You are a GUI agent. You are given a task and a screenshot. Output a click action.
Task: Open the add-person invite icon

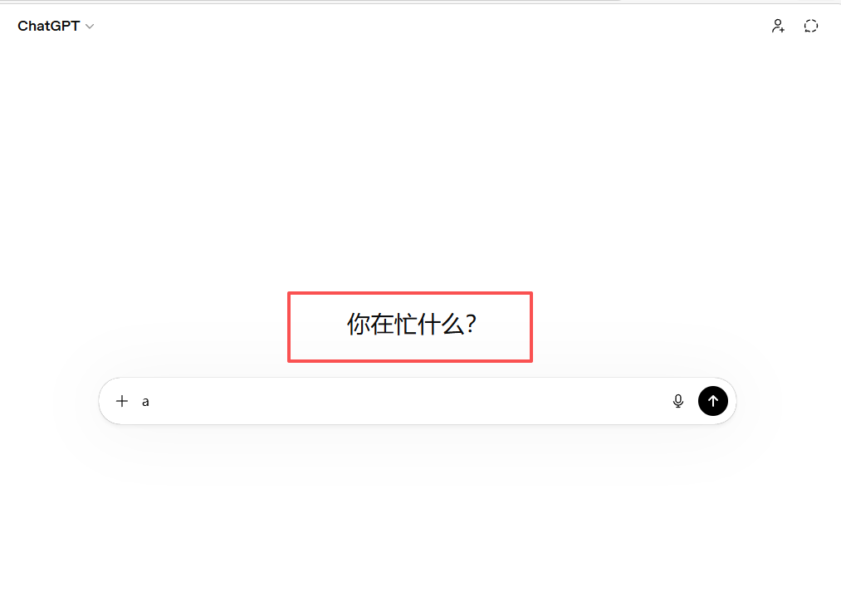[778, 26]
